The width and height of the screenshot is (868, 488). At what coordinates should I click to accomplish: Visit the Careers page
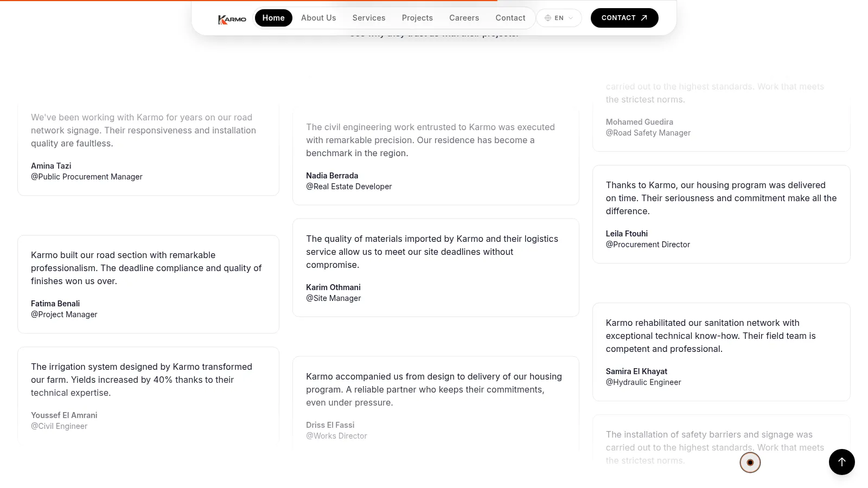[464, 18]
